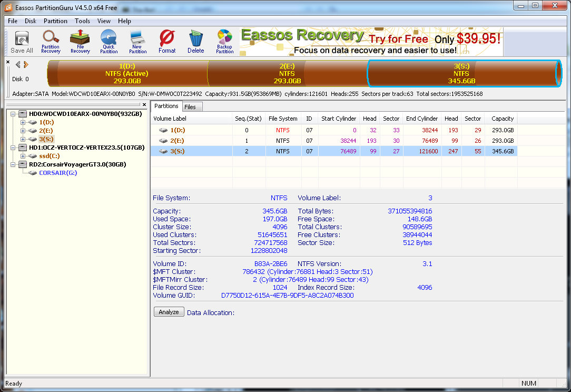This screenshot has width=571, height=392.
Task: Open the View menu
Action: coord(104,21)
